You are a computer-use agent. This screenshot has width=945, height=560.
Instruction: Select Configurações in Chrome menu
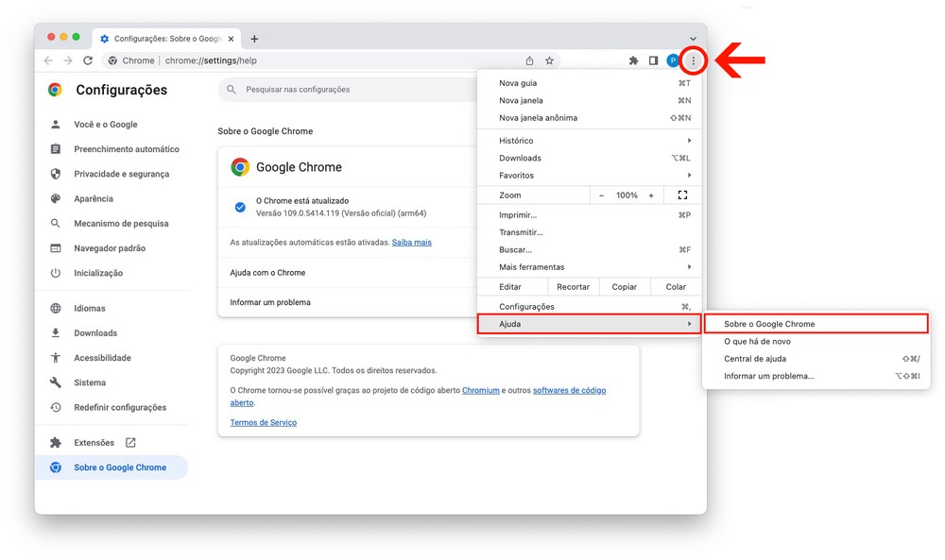pos(590,307)
